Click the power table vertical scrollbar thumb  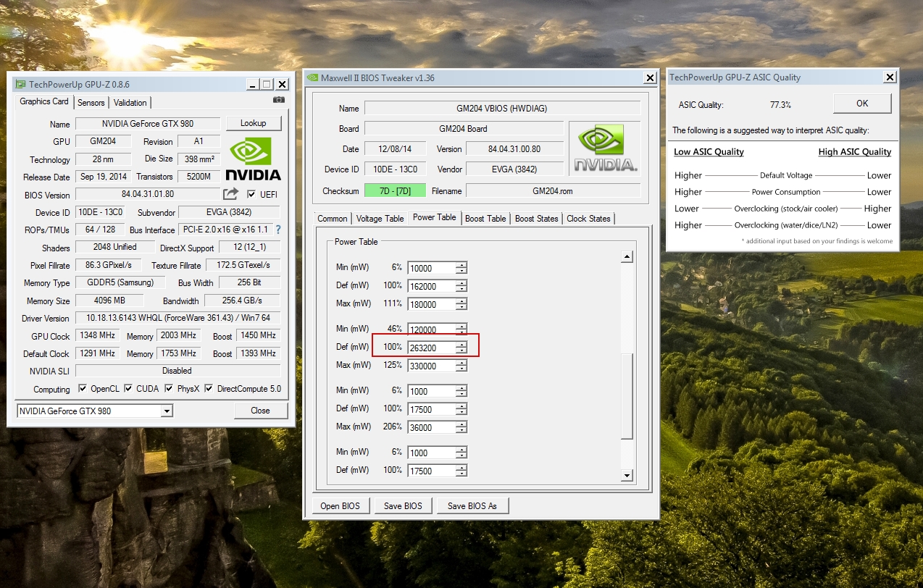pos(627,397)
